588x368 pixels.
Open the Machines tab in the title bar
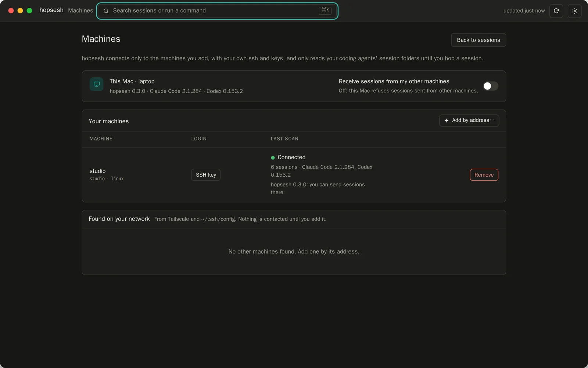click(80, 10)
